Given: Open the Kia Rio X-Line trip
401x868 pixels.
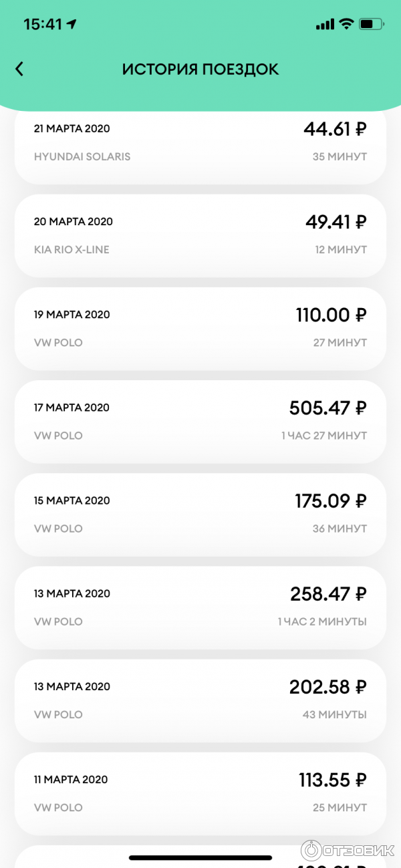Looking at the screenshot, I should tap(200, 235).
